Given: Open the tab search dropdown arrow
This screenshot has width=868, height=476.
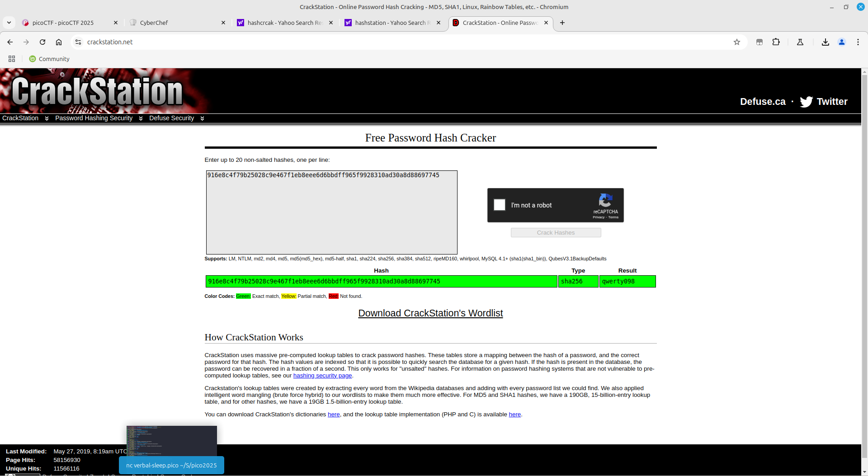Looking at the screenshot, I should tap(9, 23).
